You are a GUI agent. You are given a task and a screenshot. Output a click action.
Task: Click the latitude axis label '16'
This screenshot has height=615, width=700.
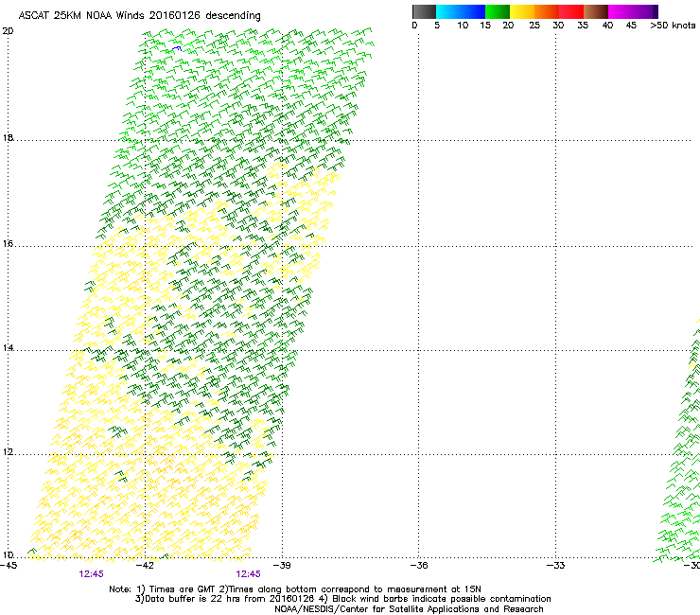pyautogui.click(x=8, y=243)
